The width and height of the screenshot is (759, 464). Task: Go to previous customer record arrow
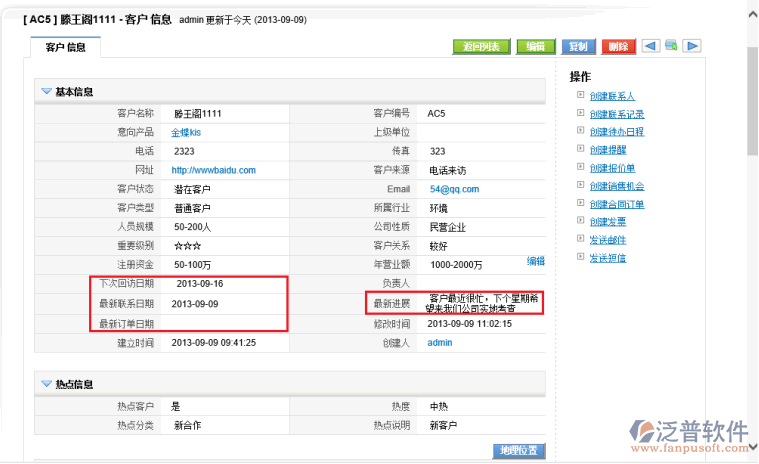(650, 46)
